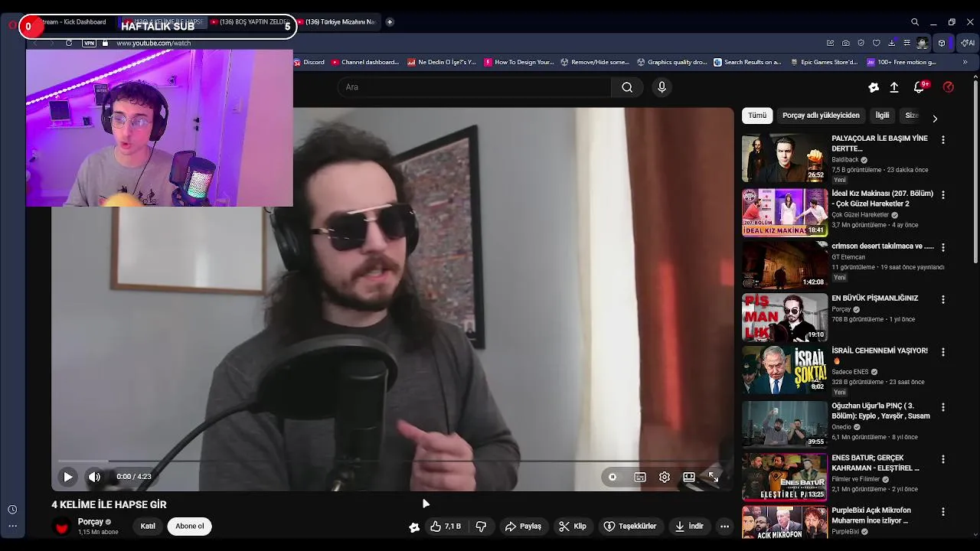Open browser extensions cube icon
This screenshot has width=980, height=551.
point(942,43)
